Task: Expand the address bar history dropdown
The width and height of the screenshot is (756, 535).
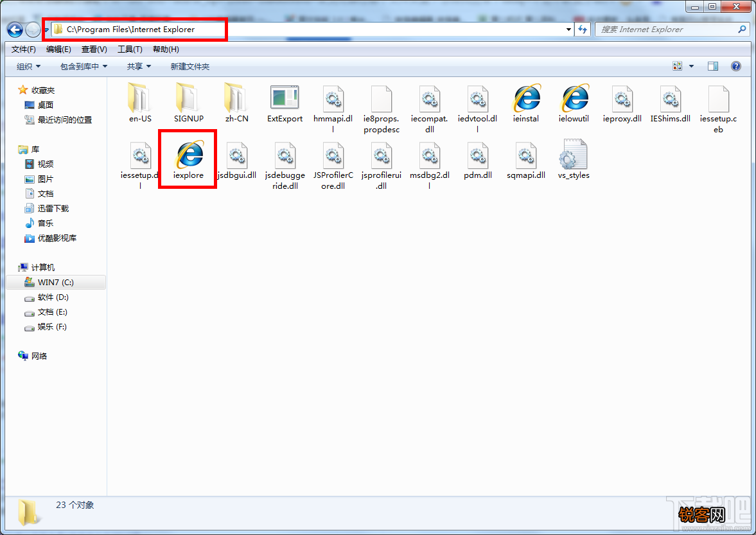Action: click(568, 30)
